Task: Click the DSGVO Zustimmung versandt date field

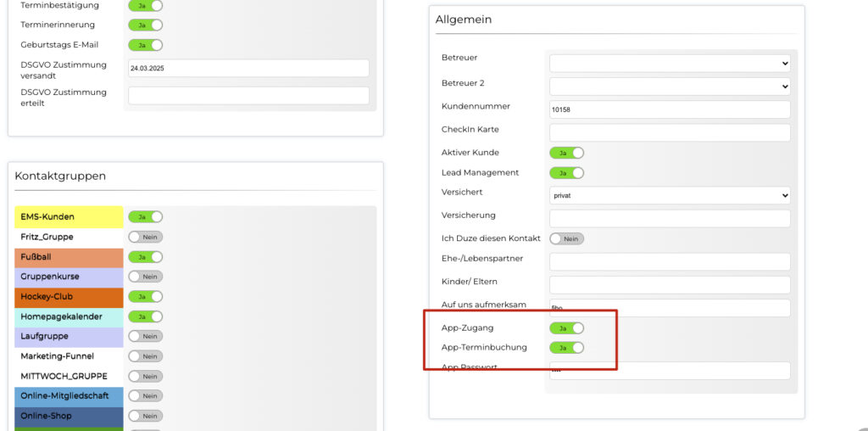Action: 248,68
